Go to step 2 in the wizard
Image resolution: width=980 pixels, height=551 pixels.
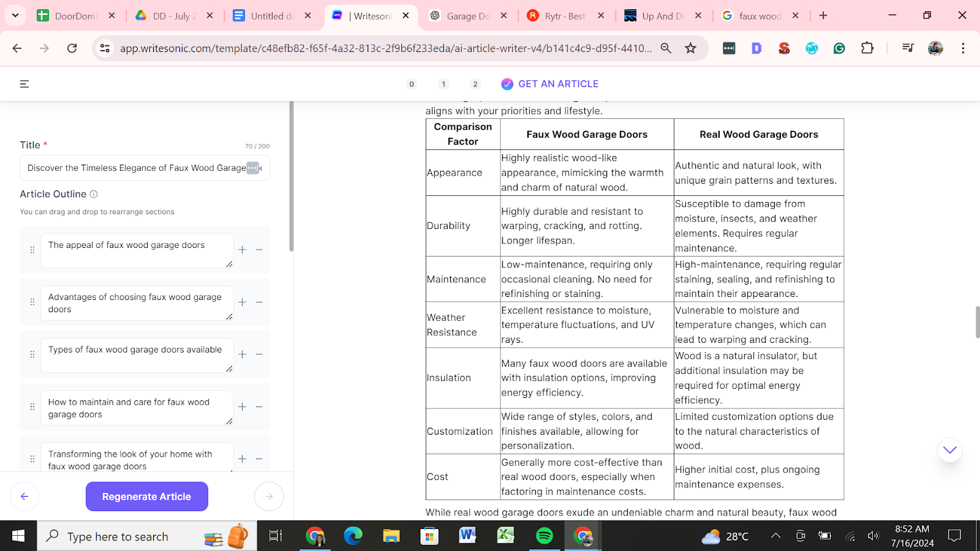tap(475, 84)
